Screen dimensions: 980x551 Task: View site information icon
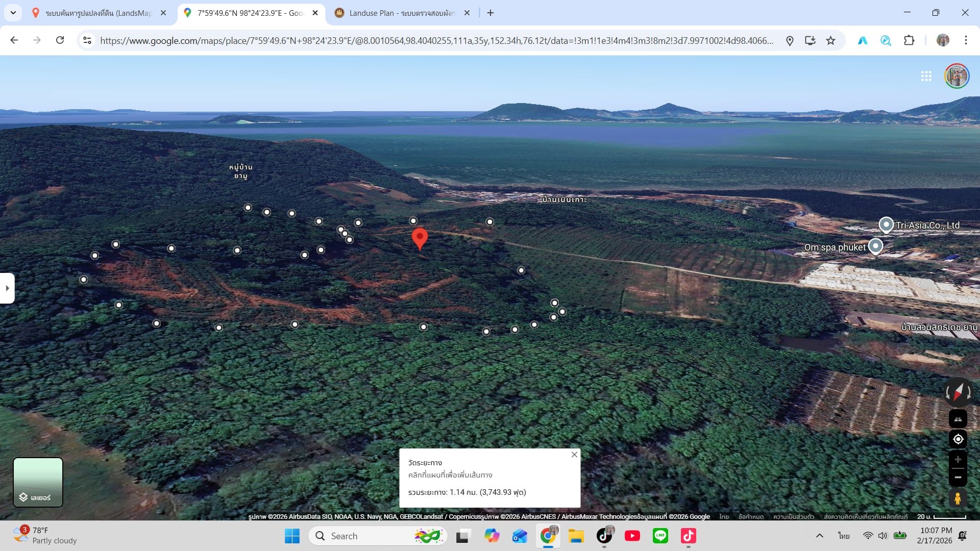click(87, 40)
